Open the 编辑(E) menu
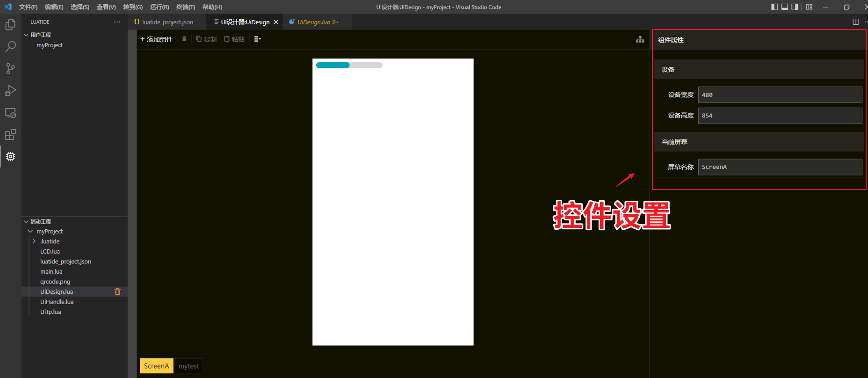The image size is (868, 378). click(x=54, y=7)
